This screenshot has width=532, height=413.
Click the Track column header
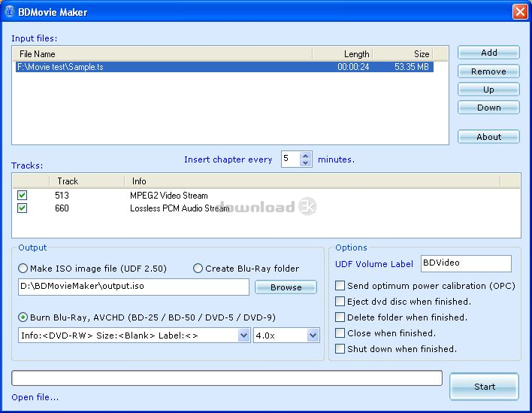(x=87, y=181)
